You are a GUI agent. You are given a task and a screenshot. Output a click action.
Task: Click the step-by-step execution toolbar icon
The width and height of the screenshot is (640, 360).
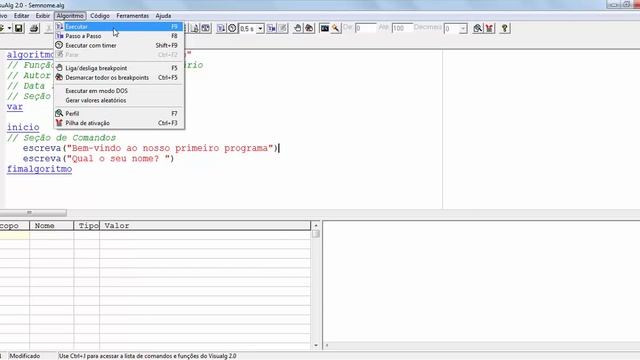(271, 28)
